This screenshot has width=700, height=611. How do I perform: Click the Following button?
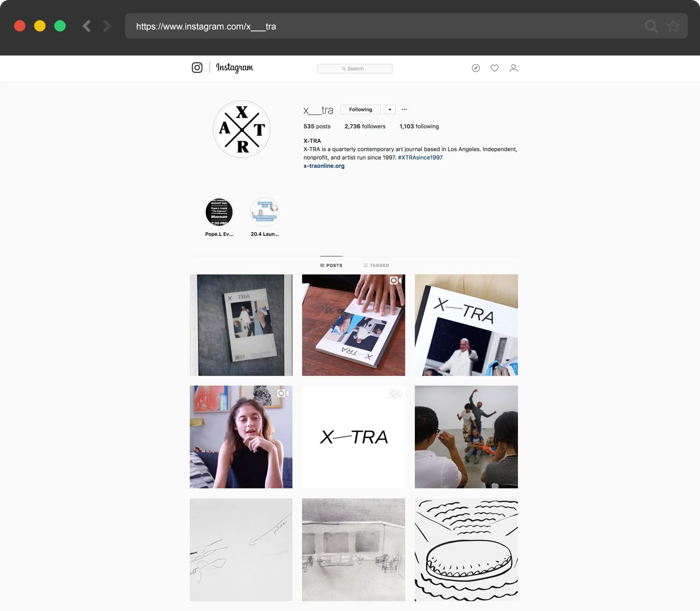click(x=360, y=109)
